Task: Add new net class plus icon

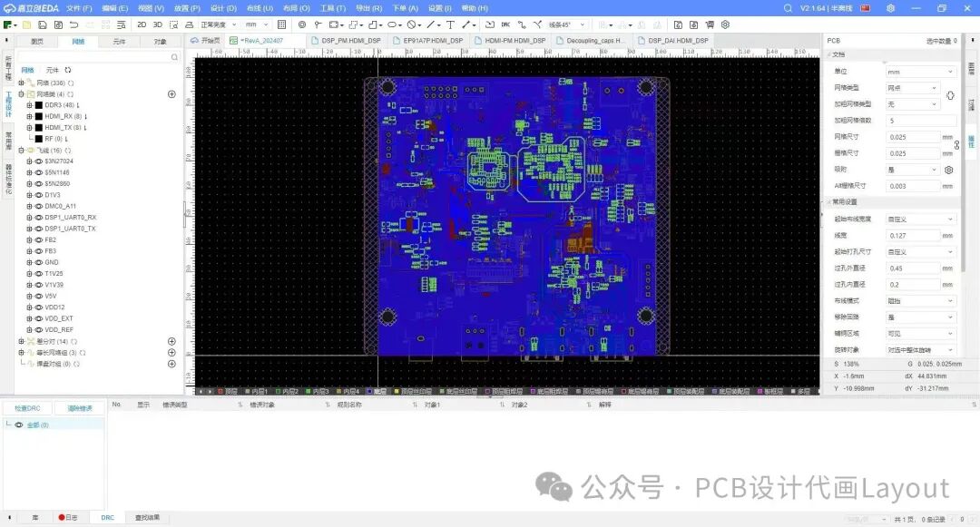Action: click(x=171, y=94)
